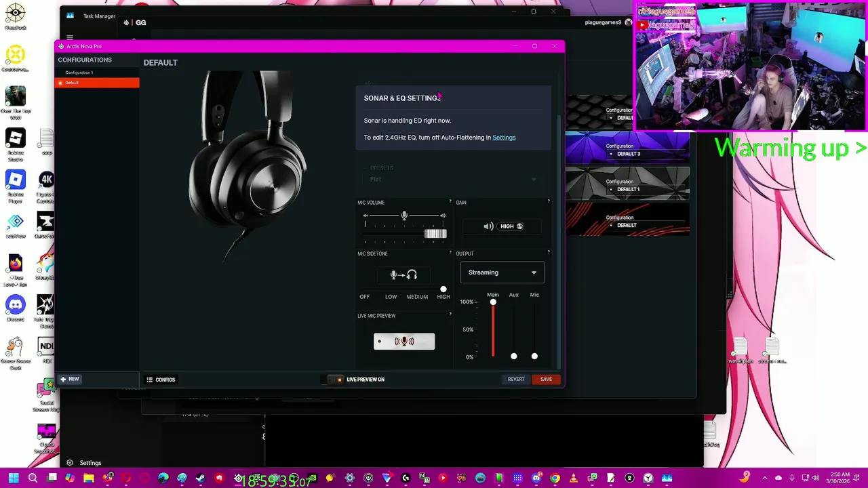Click the Arctis Nova Pro headset image
The width and height of the screenshot is (868, 488).
[x=248, y=166]
